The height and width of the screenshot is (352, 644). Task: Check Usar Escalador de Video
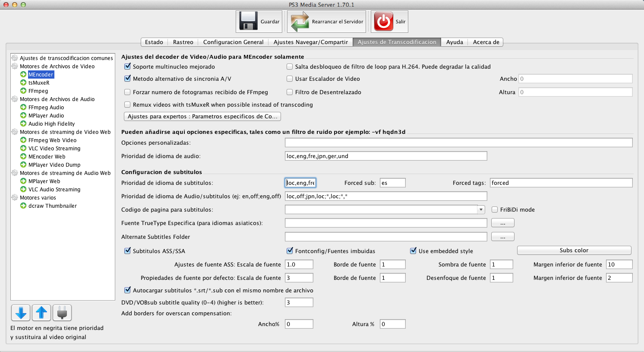point(290,79)
